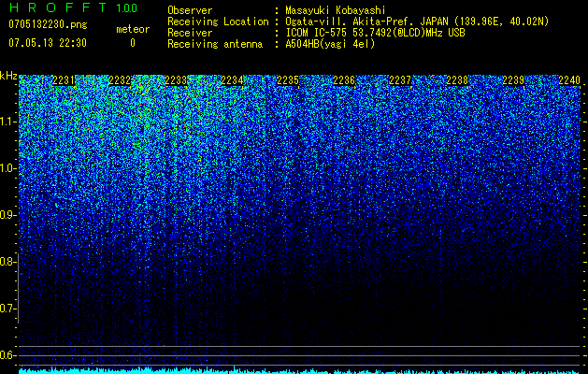588x374 pixels.
Task: Click the 0.8 frequency axis label
Action: (7, 262)
